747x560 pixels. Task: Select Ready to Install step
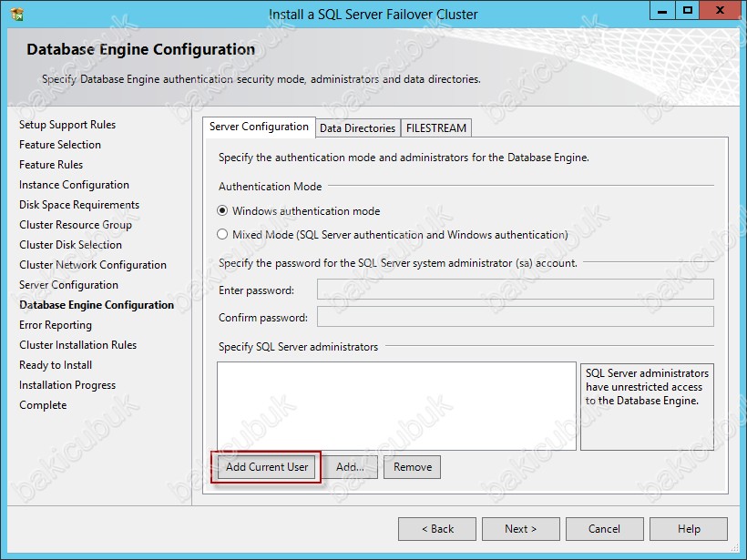coord(56,365)
